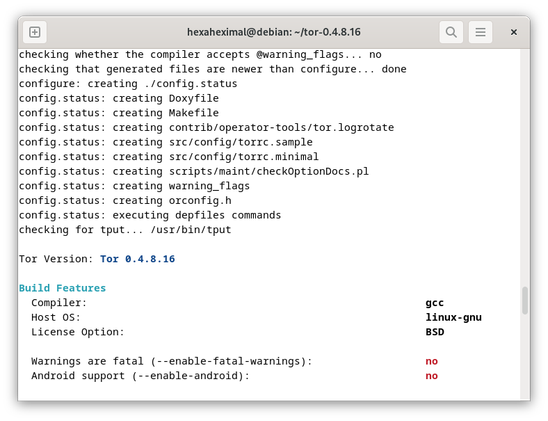Open the terminal search tool

tap(451, 32)
